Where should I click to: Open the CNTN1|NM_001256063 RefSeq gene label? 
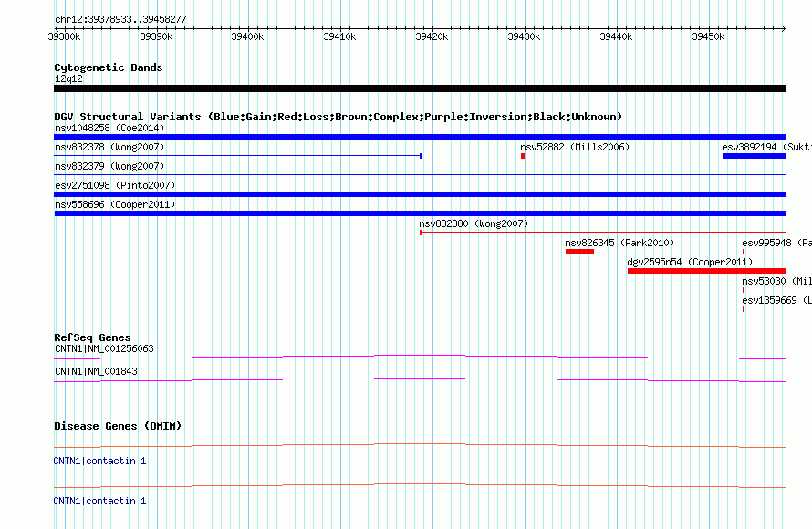(104, 348)
